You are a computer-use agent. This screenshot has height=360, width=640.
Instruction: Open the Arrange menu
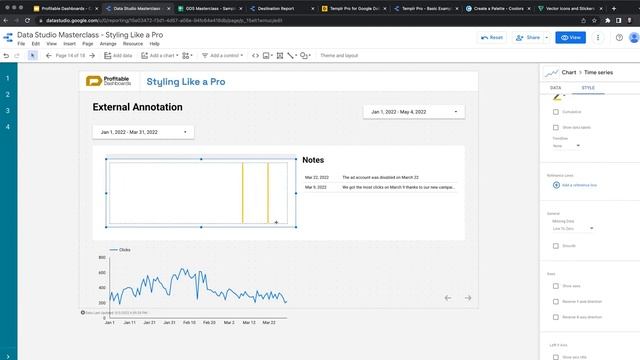tap(108, 44)
